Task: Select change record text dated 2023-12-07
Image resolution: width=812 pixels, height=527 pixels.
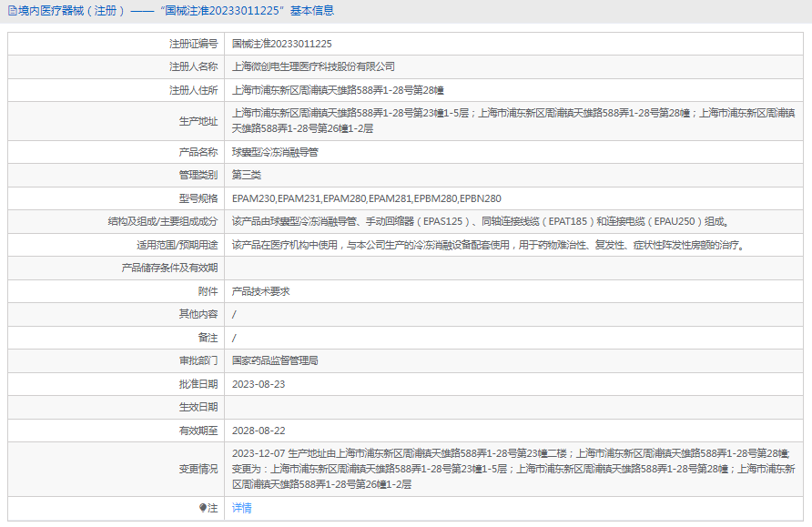Action: [513, 469]
